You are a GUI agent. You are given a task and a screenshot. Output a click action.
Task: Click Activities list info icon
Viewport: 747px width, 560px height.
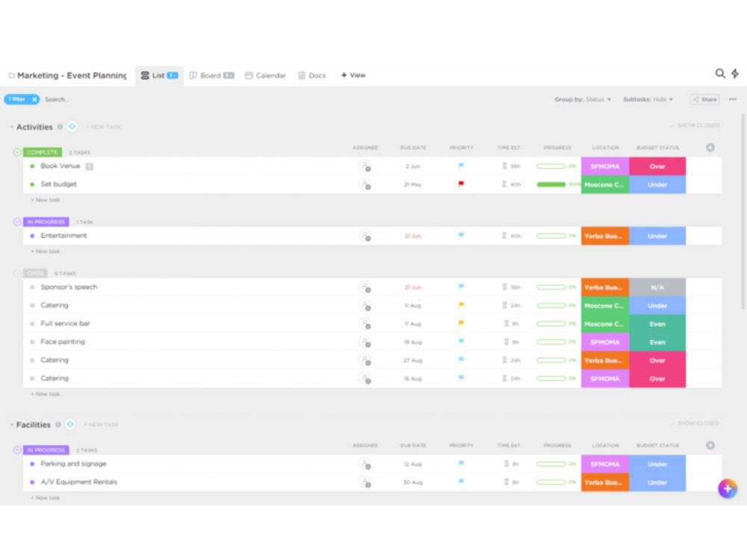pos(60,127)
